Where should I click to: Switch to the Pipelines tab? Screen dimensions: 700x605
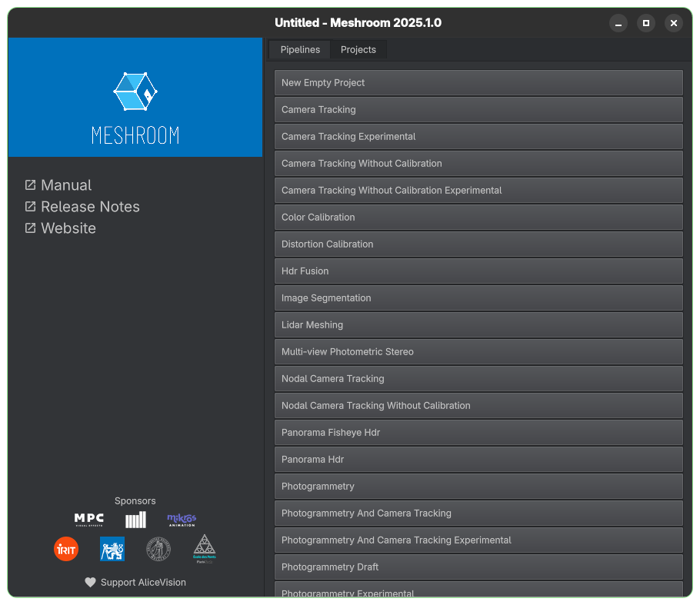pos(300,49)
